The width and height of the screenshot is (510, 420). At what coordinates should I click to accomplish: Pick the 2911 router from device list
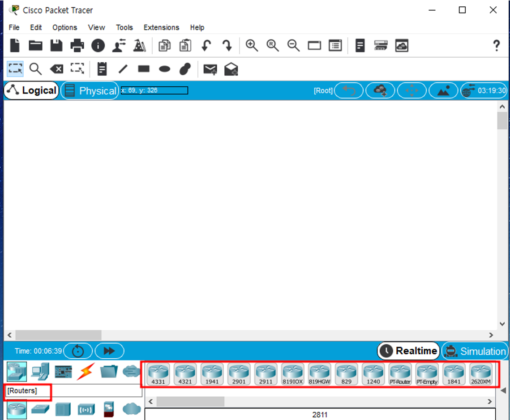tap(266, 374)
